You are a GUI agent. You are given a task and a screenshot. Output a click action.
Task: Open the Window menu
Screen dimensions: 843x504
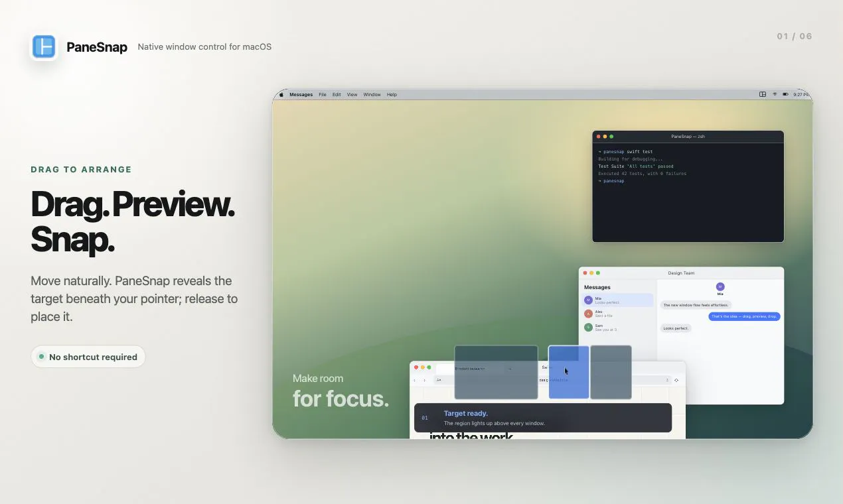[x=372, y=95]
